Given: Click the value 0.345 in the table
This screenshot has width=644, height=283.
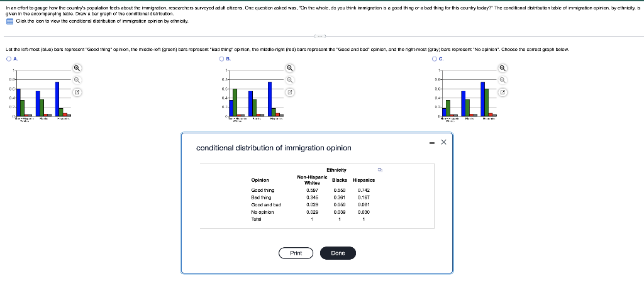Looking at the screenshot, I should coord(312,197).
